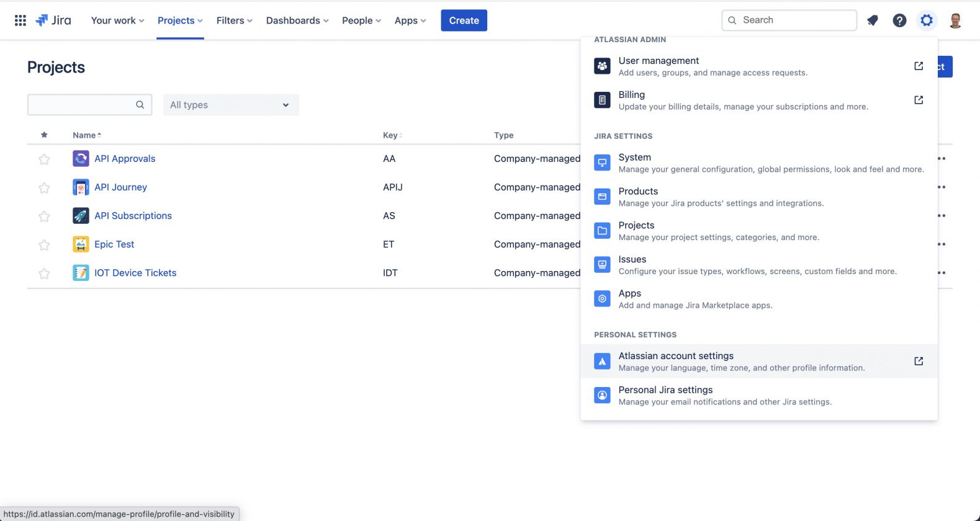Click the blue Create button
The width and height of the screenshot is (980, 521).
pyautogui.click(x=464, y=20)
